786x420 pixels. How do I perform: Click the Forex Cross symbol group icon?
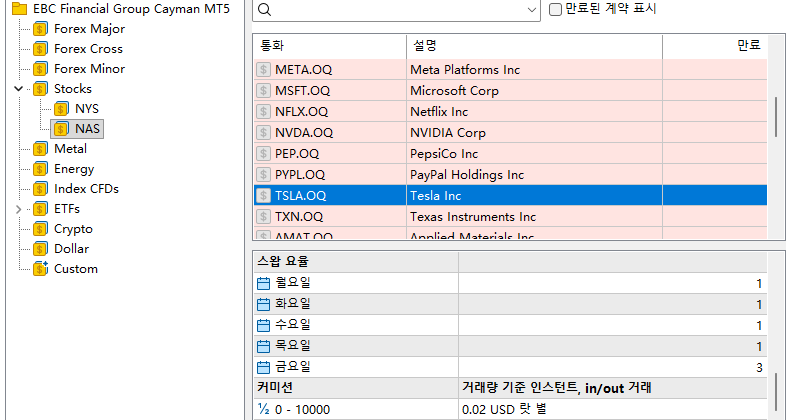pyautogui.click(x=41, y=49)
